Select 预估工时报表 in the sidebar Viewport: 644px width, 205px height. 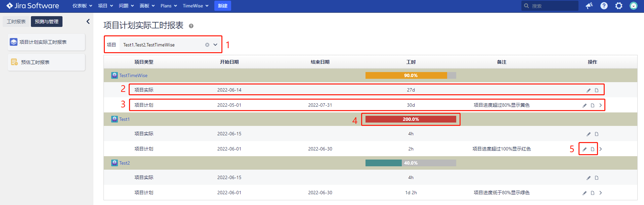(35, 62)
